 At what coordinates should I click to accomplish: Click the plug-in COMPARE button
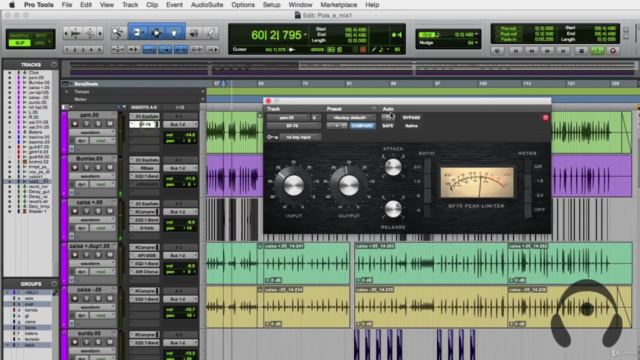362,126
